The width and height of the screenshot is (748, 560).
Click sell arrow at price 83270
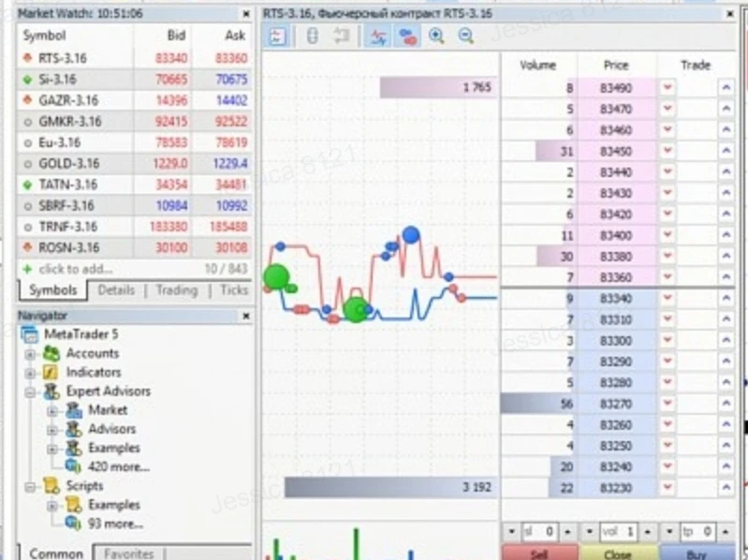[x=667, y=404]
